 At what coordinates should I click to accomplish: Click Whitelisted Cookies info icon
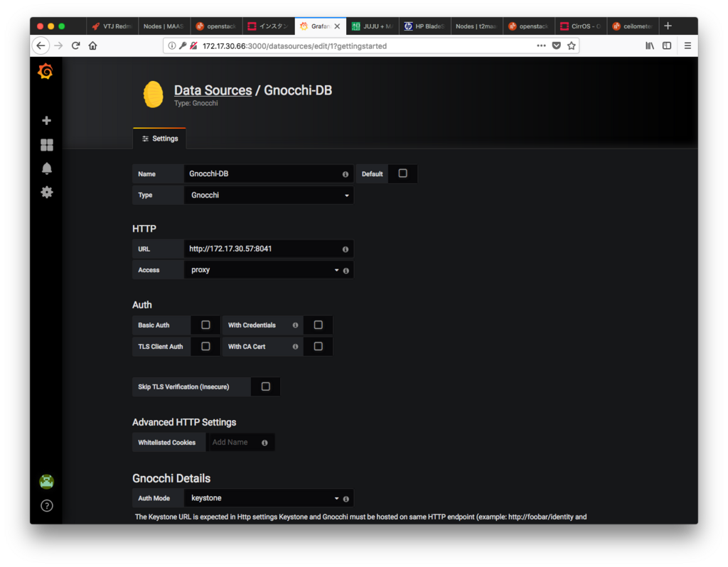click(x=264, y=443)
